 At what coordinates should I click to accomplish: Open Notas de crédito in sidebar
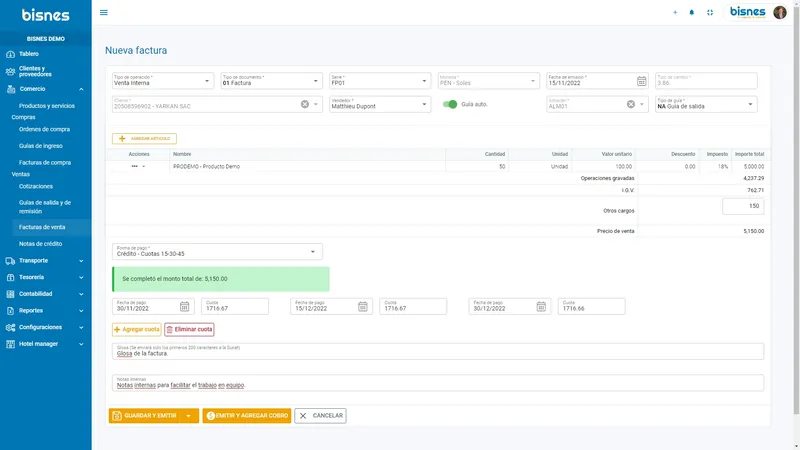pos(40,244)
